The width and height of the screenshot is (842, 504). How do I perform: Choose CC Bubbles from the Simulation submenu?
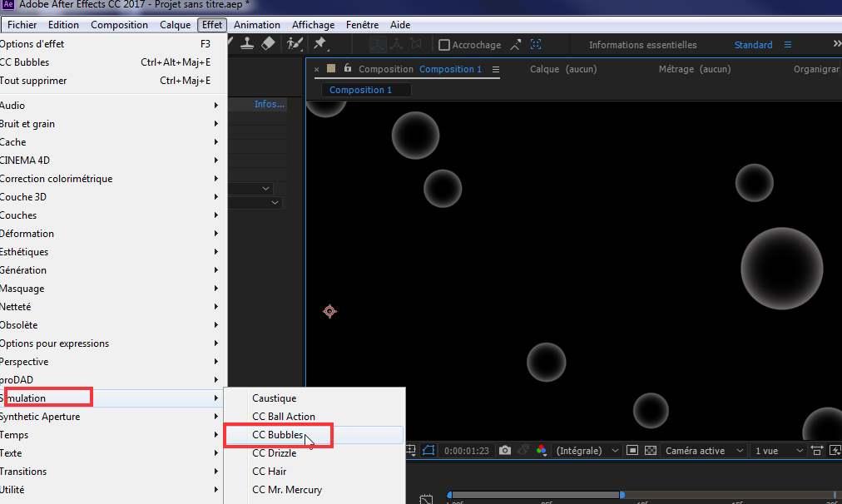pyautogui.click(x=278, y=435)
